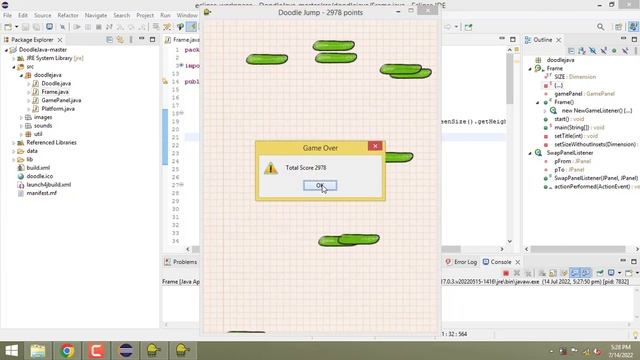Open the New item dropdown arrow in toolbar
Viewport: 640px width, 360px height.
tap(17, 27)
